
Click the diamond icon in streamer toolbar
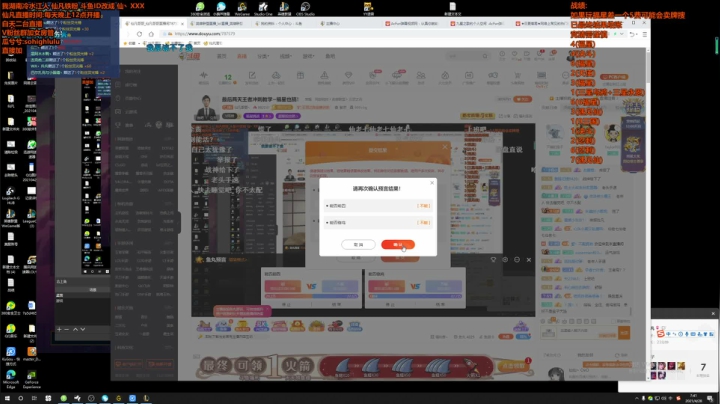(349, 75)
